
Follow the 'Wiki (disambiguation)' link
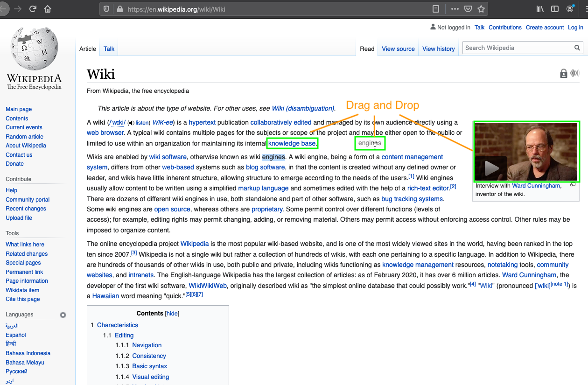pos(303,108)
